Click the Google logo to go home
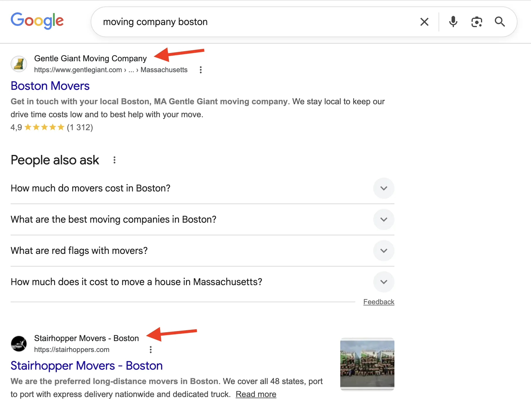Viewport: 531px width, 420px height. pyautogui.click(x=37, y=21)
